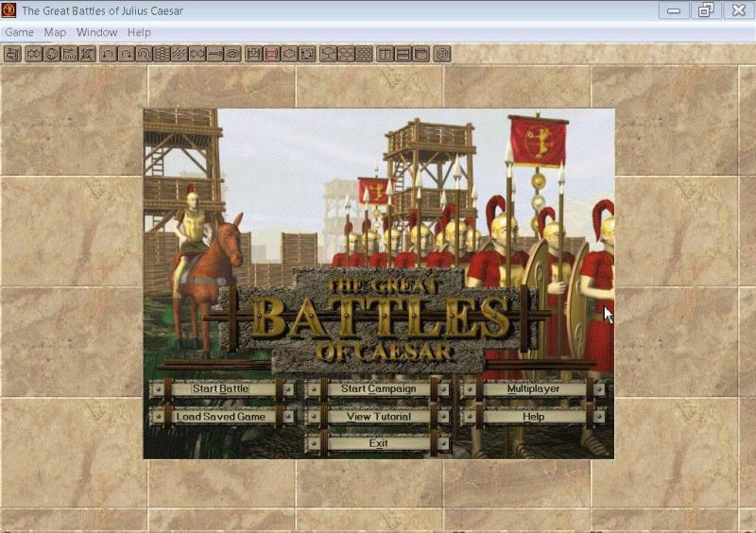Click Load Saved Game
Image resolution: width=756 pixels, height=533 pixels.
click(220, 416)
